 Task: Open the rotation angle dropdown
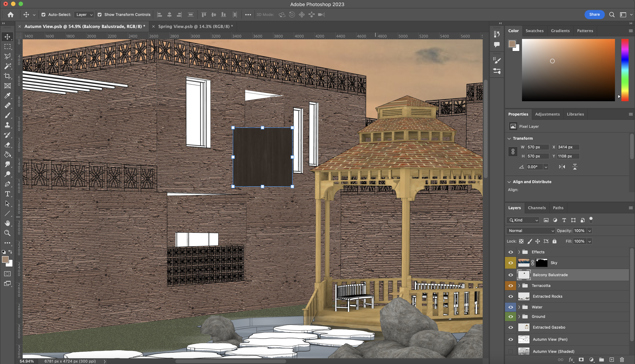546,167
